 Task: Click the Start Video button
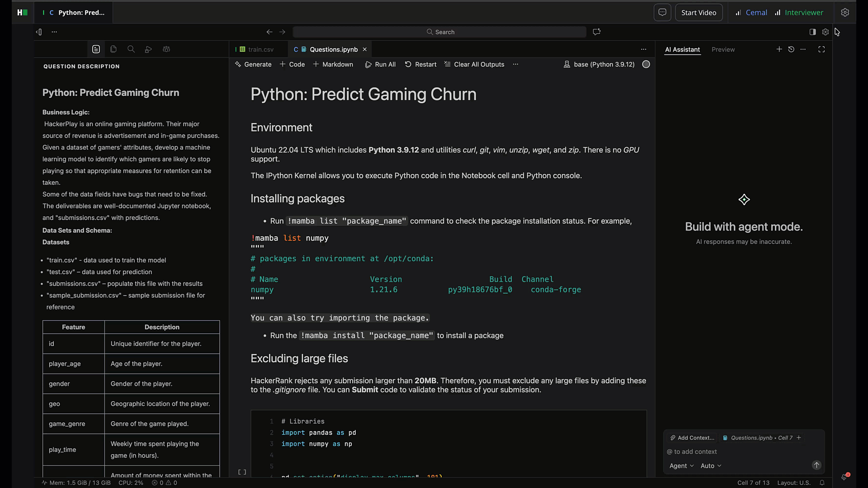click(698, 12)
